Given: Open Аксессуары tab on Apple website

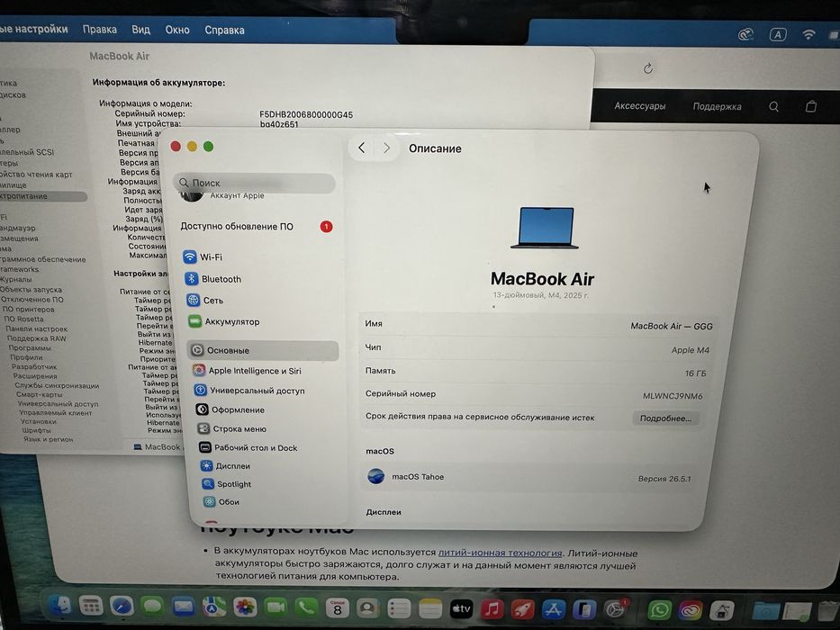Looking at the screenshot, I should tap(639, 106).
